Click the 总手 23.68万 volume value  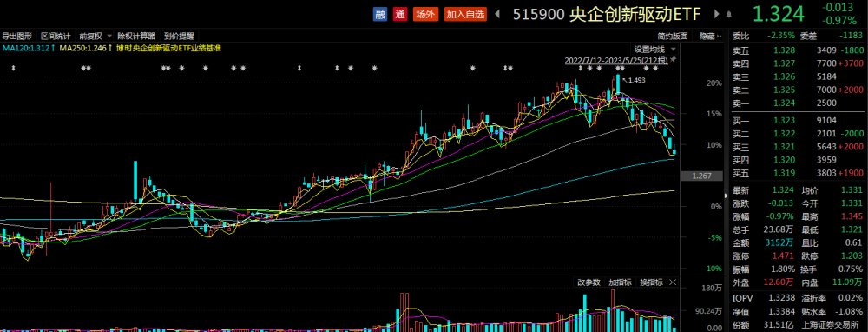779,230
